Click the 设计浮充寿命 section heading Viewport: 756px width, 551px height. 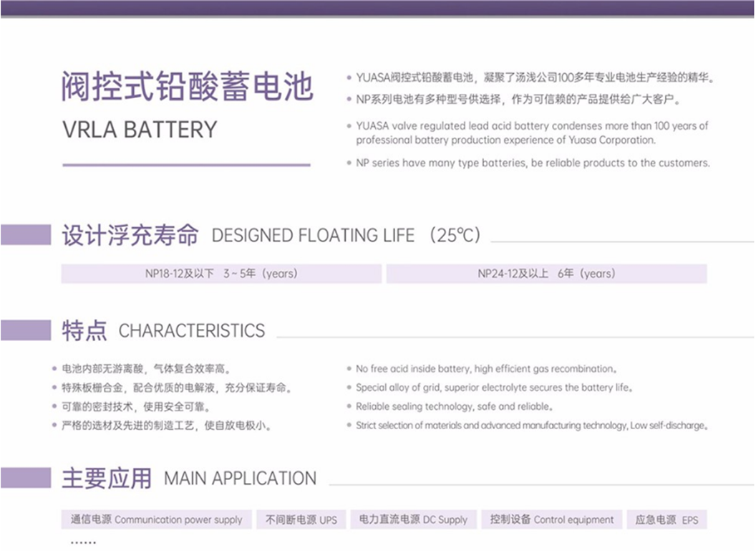click(x=130, y=236)
